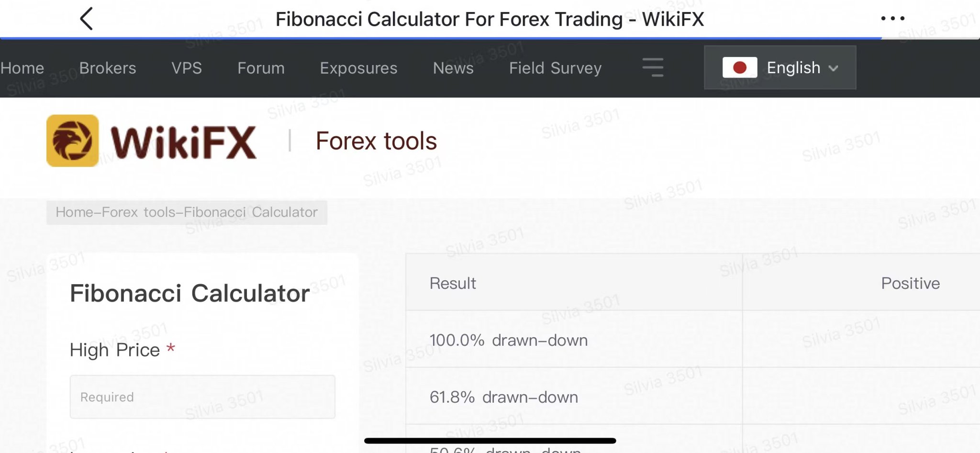Open the News section
The image size is (980, 453).
(x=453, y=68)
